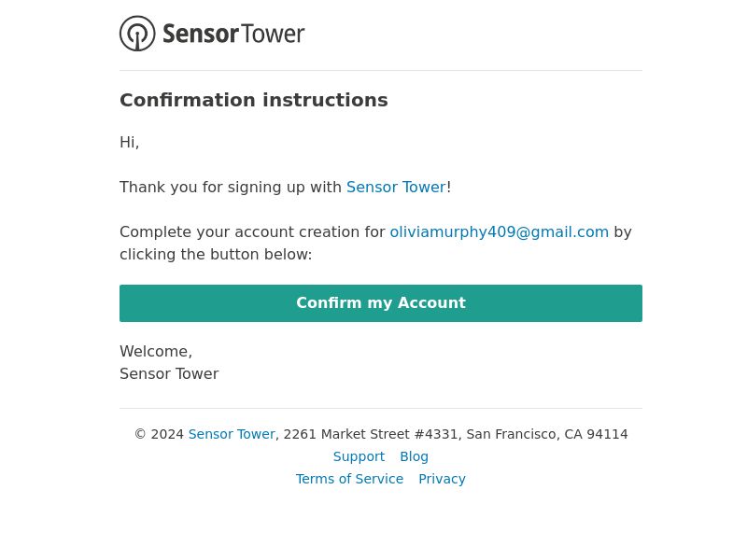Click the "clicking the button below:" text

click(216, 254)
